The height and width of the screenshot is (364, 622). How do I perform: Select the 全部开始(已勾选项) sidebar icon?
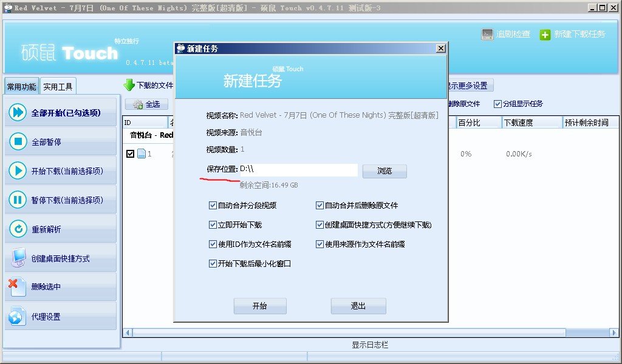tap(17, 112)
